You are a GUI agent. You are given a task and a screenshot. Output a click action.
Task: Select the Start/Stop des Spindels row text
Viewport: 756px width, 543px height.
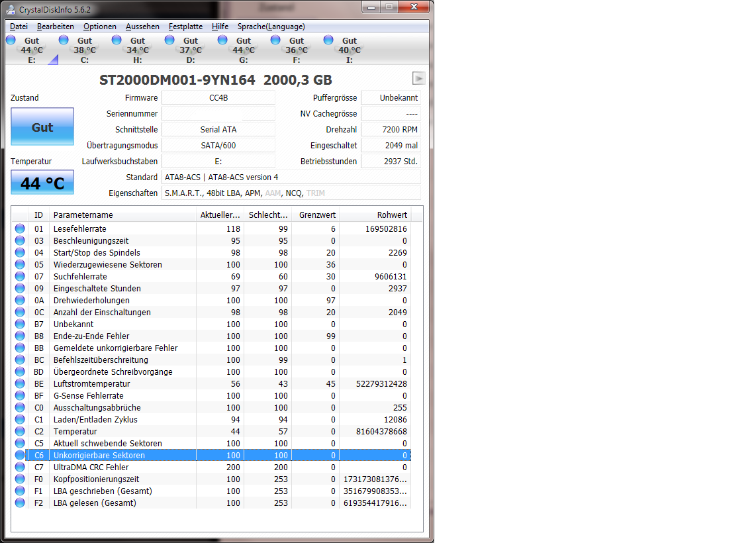[97, 253]
